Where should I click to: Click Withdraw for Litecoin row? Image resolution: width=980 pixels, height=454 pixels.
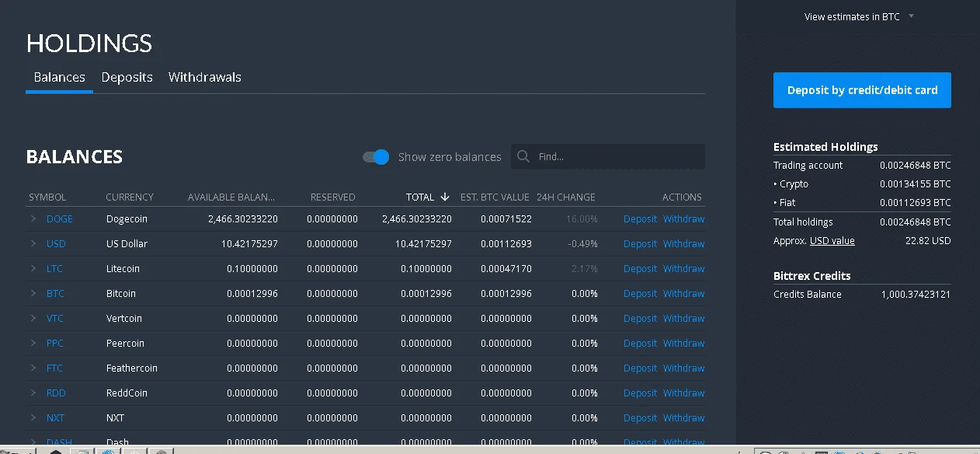coord(684,268)
